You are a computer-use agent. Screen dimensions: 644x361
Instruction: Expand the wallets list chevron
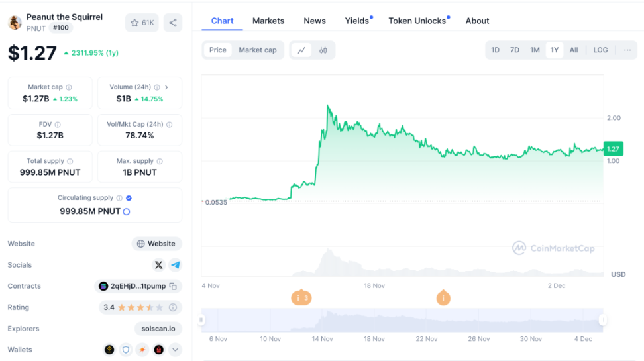175,350
